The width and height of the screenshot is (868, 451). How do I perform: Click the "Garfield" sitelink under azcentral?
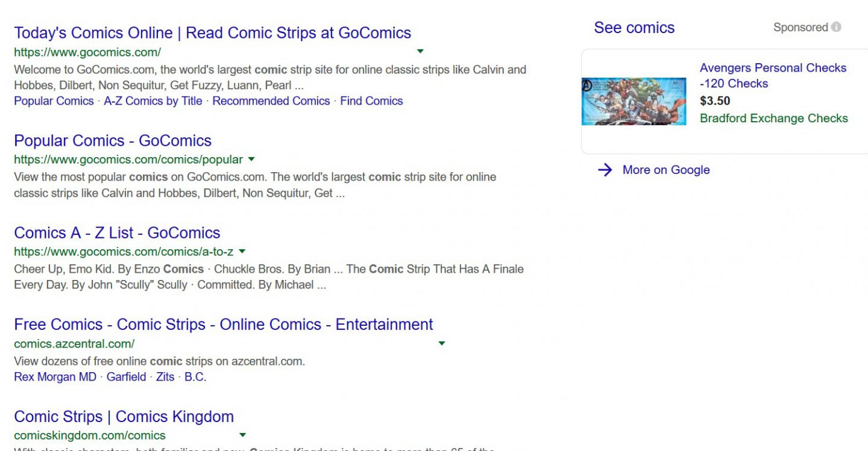[x=126, y=377]
